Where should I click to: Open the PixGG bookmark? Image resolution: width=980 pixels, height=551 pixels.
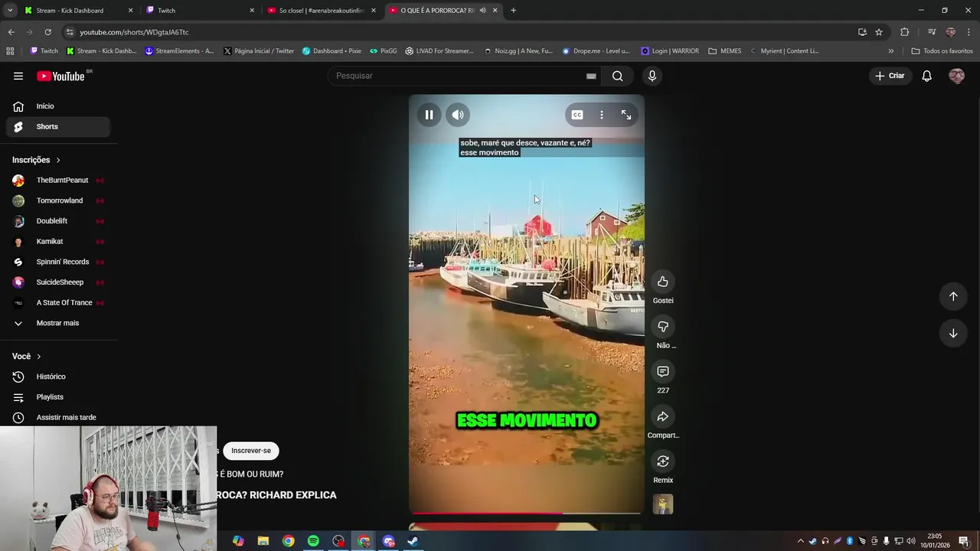click(x=383, y=51)
